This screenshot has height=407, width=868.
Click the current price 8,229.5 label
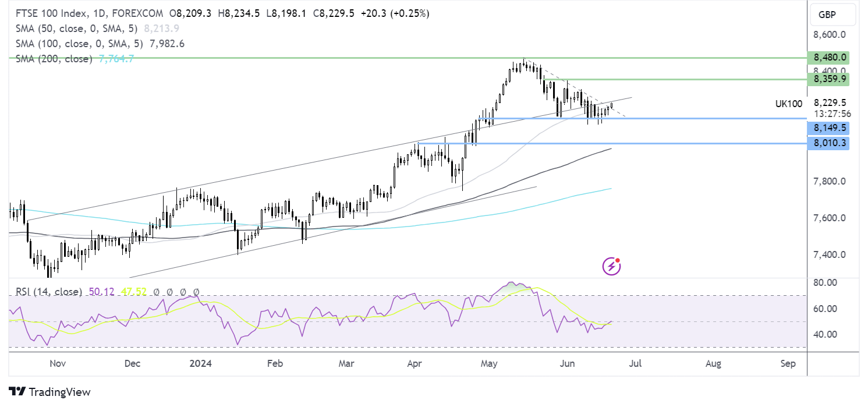pos(830,102)
